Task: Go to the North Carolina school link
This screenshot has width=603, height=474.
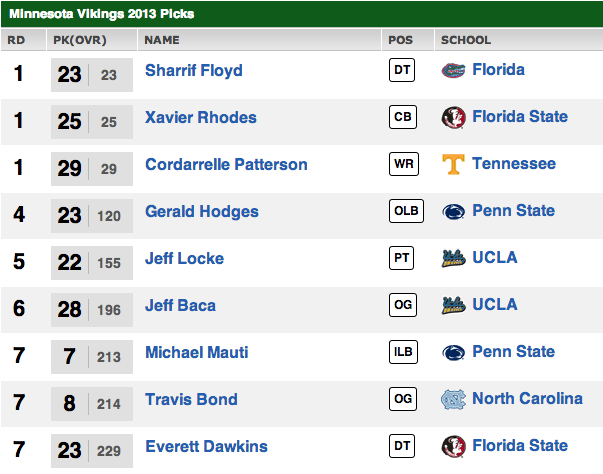Action: (527, 400)
